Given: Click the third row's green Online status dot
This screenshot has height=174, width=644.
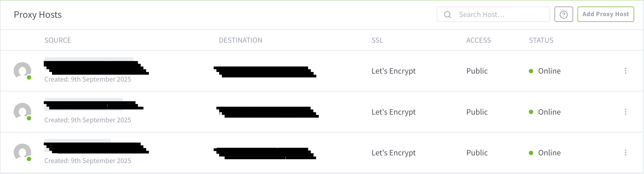Looking at the screenshot, I should (x=531, y=153).
